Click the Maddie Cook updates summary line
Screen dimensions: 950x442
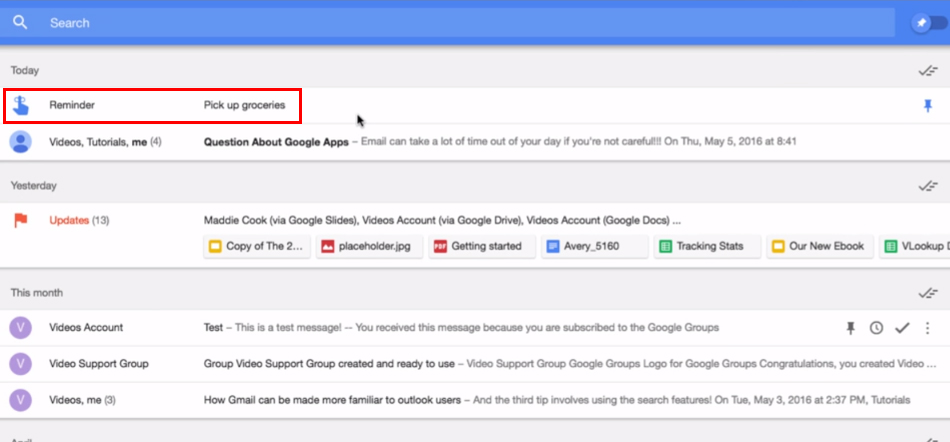442,220
